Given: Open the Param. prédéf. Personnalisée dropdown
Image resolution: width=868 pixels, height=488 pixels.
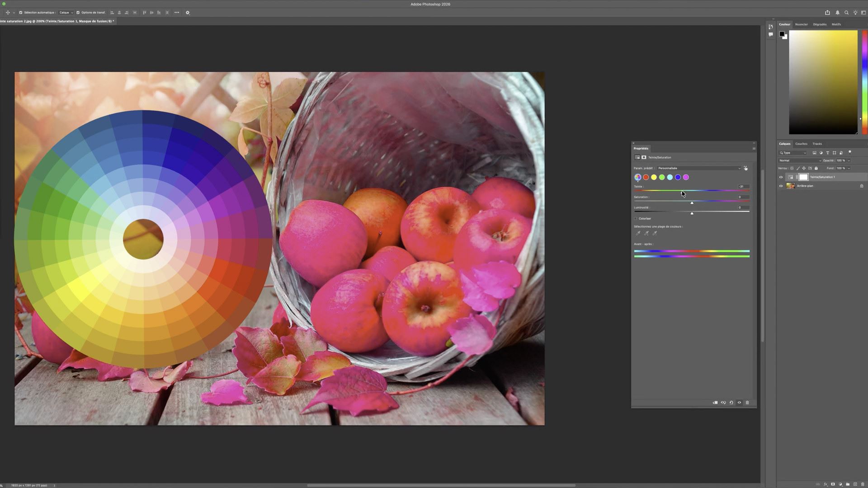Looking at the screenshot, I should (699, 168).
